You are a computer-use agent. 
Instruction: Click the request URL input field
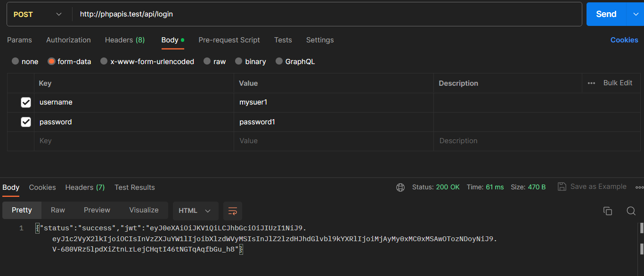coord(327,15)
